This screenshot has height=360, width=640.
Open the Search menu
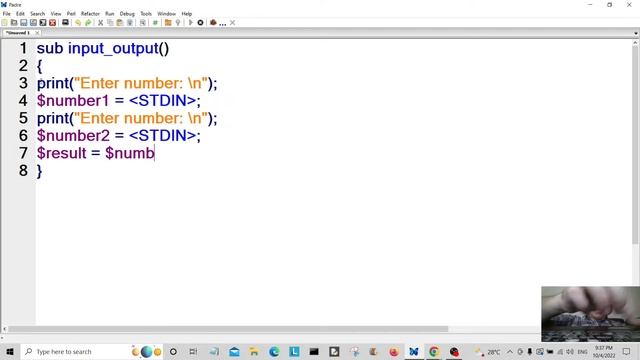click(38, 13)
